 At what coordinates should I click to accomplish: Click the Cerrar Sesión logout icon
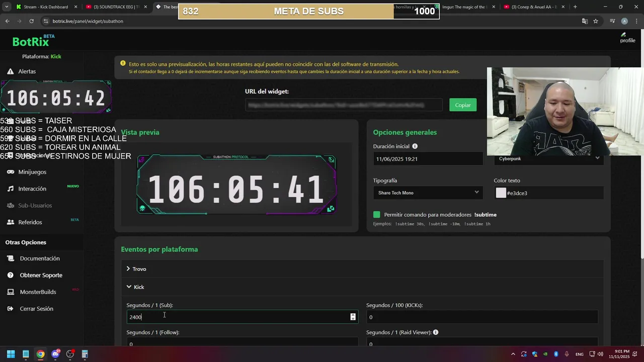10,309
